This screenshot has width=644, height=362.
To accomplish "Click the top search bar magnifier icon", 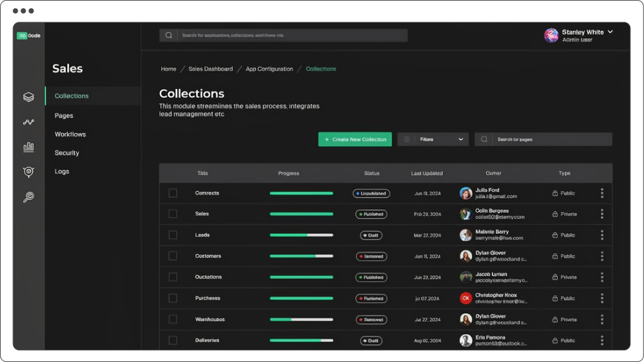I will click(x=169, y=36).
